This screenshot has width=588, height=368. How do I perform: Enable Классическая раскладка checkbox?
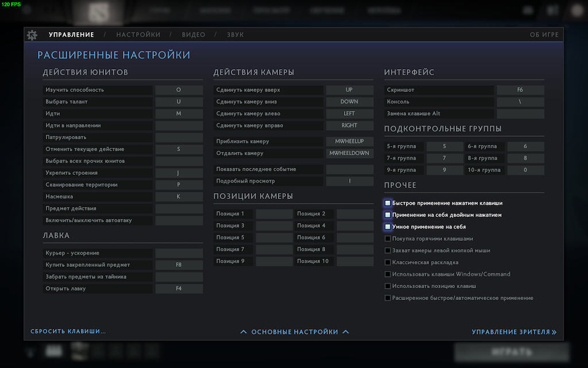point(388,262)
